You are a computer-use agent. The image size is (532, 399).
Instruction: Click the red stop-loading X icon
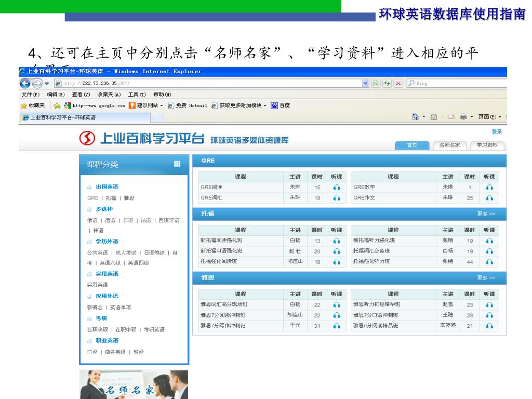(x=398, y=83)
